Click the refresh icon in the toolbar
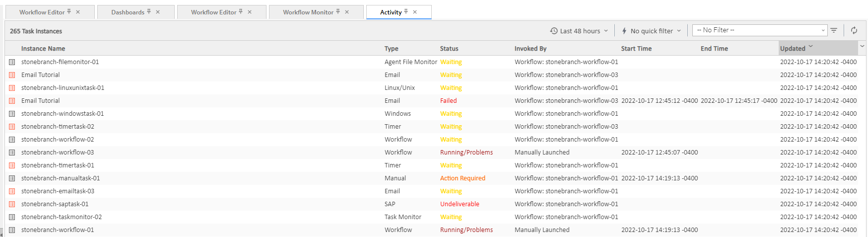Viewport: 868px width, 237px height. point(854,31)
